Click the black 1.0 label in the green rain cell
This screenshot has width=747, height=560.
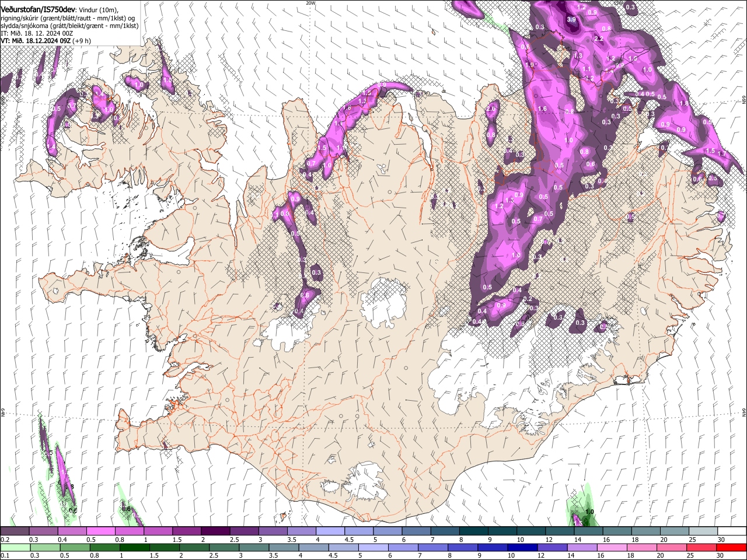(589, 512)
